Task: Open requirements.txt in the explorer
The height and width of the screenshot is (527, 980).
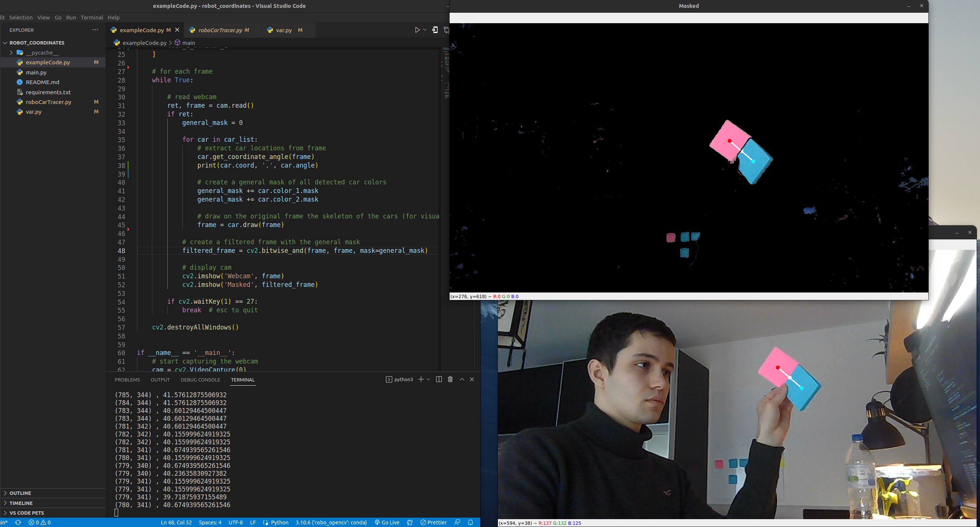Action: click(x=48, y=92)
